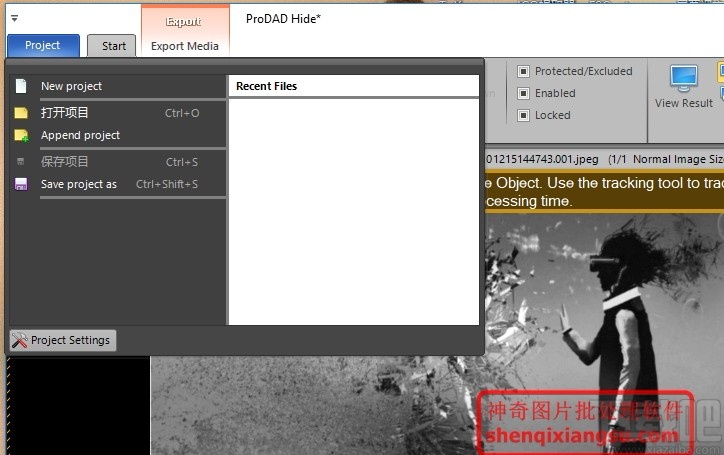Open the quick access dropdown arrow
Screen dimensions: 724x455
(x=14, y=18)
